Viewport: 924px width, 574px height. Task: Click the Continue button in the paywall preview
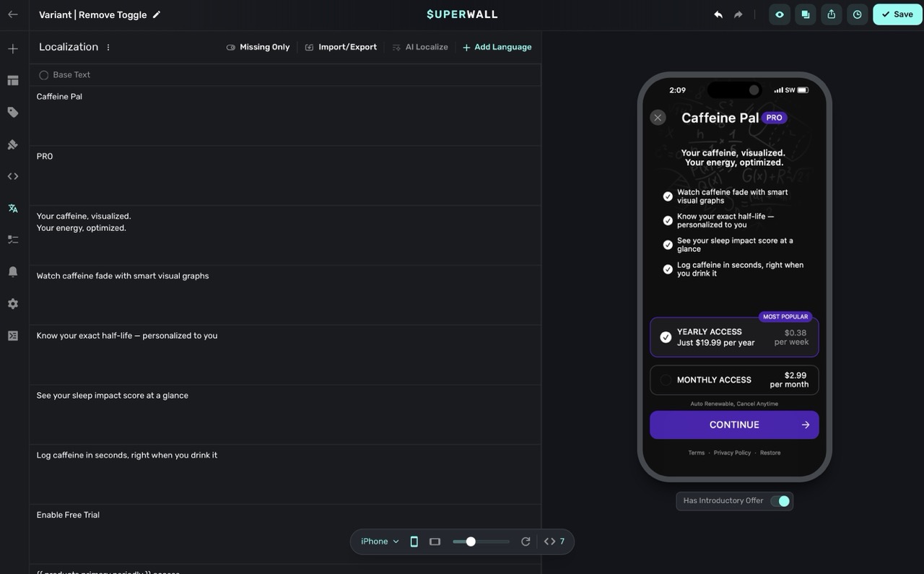point(733,425)
